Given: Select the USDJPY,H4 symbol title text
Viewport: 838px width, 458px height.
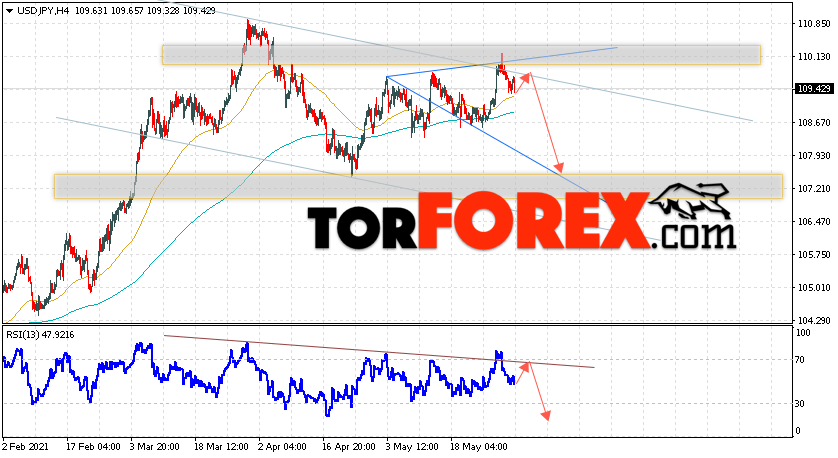Looking at the screenshot, I should pyautogui.click(x=43, y=11).
